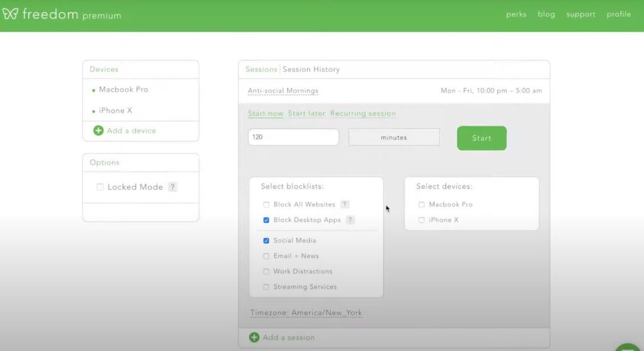Open the minutes unit dropdown

[394, 137]
